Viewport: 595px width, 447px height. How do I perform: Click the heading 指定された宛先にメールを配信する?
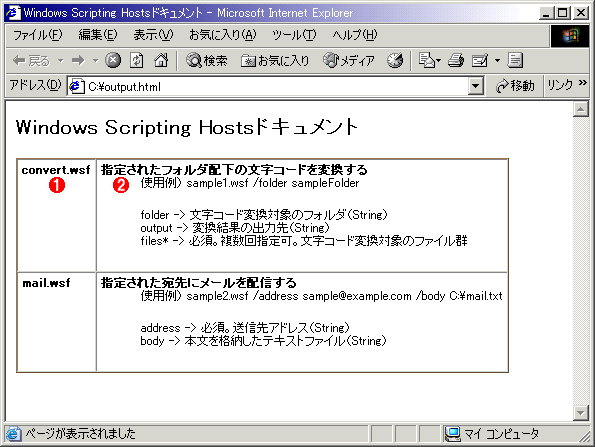[x=198, y=283]
